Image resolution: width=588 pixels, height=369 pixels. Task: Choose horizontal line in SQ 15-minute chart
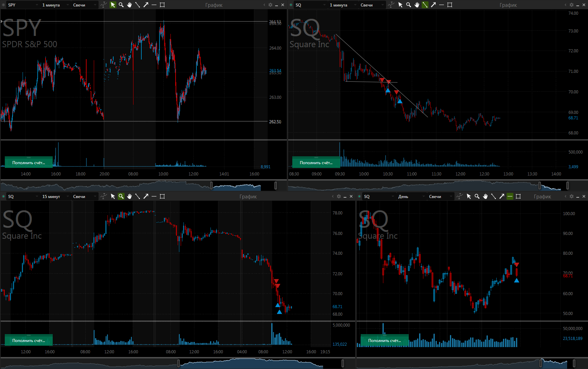click(154, 196)
